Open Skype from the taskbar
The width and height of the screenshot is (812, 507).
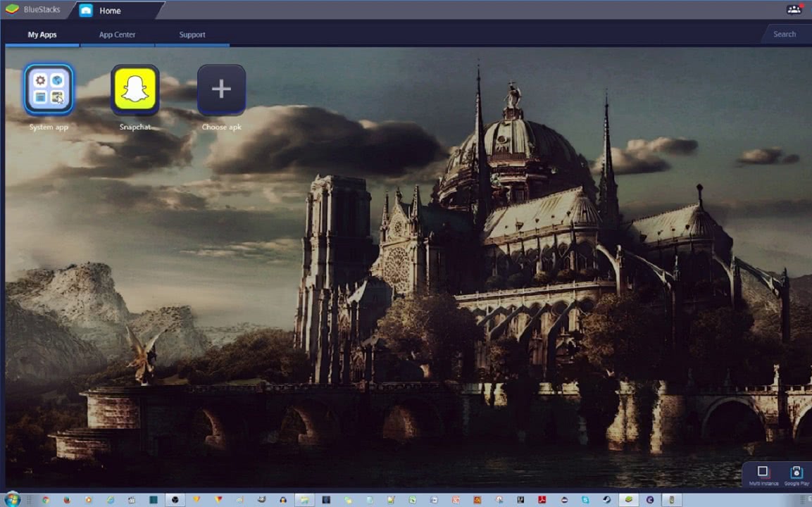click(585, 500)
